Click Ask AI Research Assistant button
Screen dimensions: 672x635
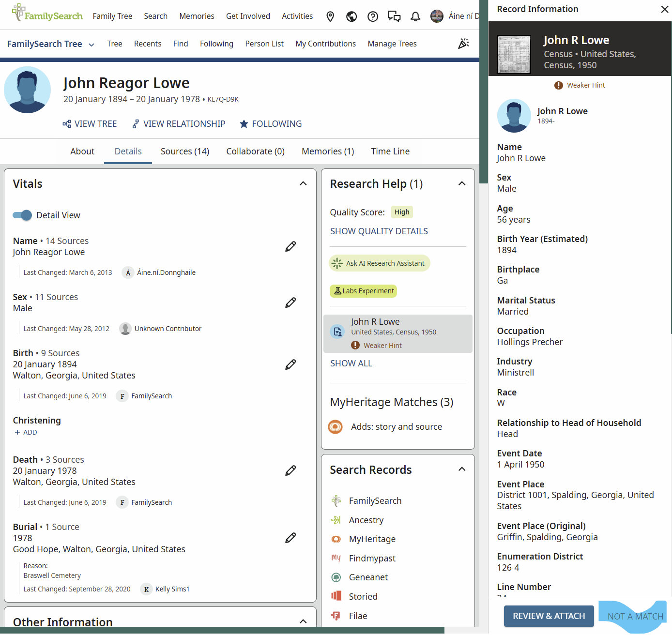(380, 263)
